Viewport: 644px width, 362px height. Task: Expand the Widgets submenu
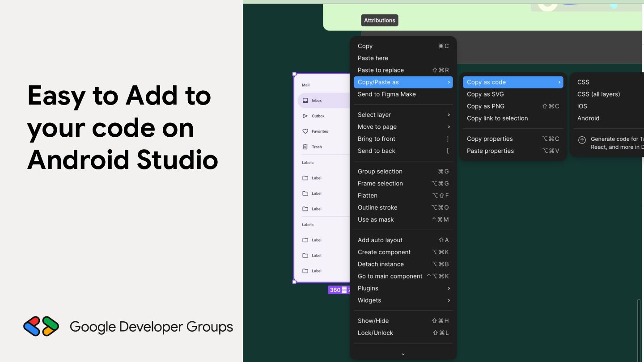click(x=403, y=301)
